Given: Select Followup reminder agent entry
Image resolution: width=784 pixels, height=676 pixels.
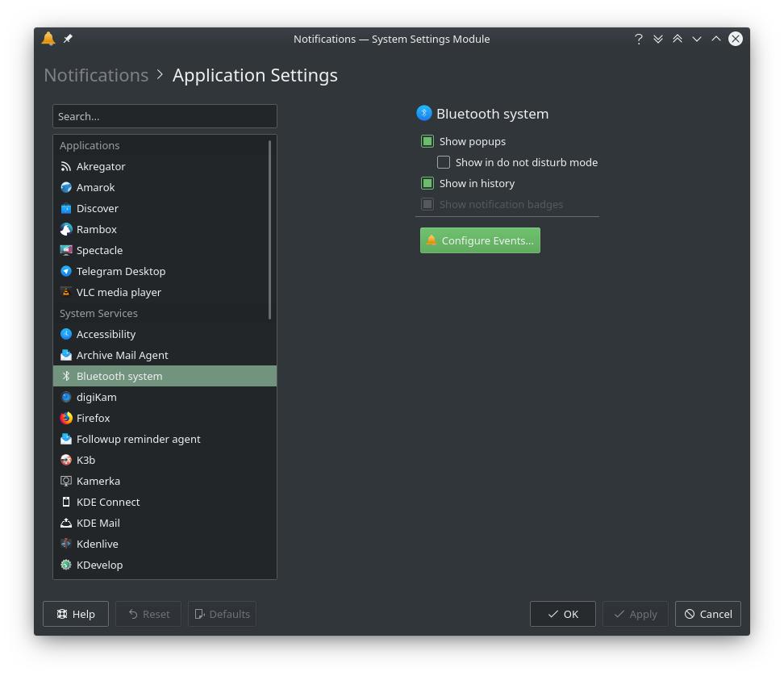Looking at the screenshot, I should (165, 440).
